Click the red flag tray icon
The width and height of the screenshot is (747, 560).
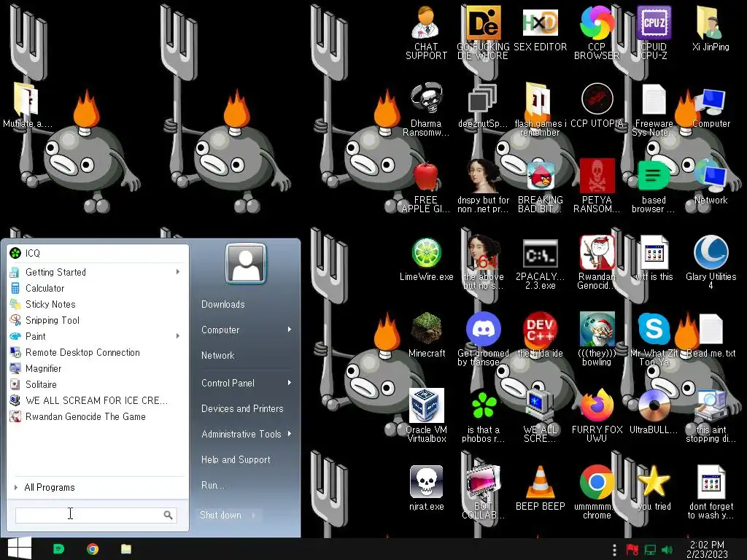click(x=632, y=550)
